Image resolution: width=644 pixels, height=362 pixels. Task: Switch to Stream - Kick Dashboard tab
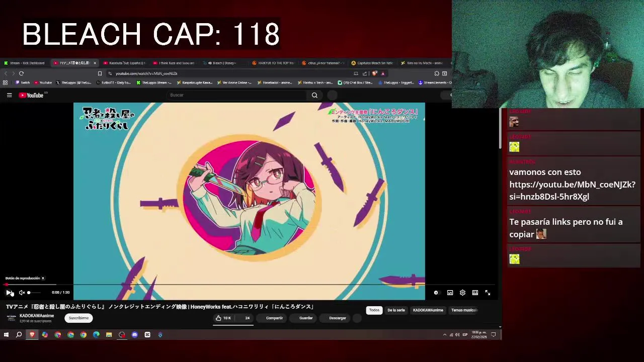pyautogui.click(x=24, y=63)
